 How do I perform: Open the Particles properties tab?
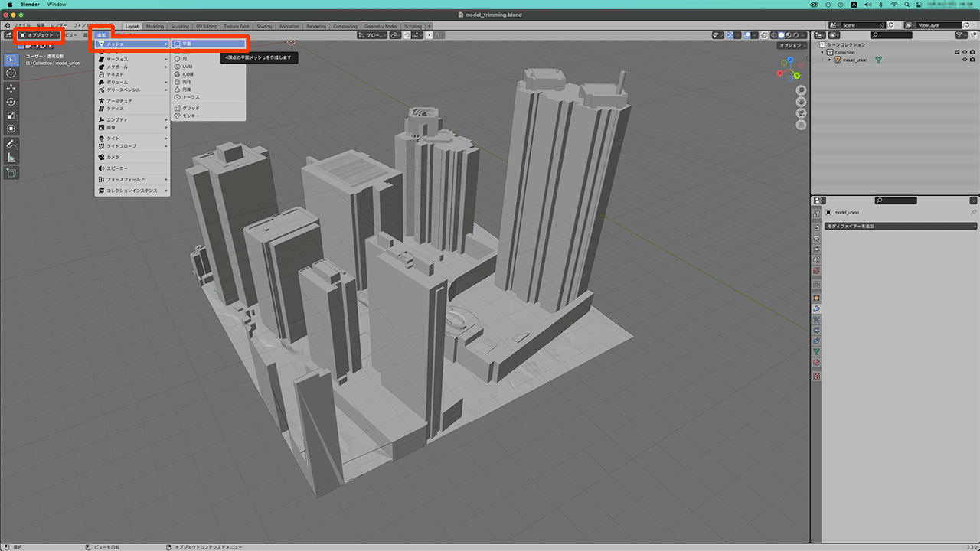816,319
